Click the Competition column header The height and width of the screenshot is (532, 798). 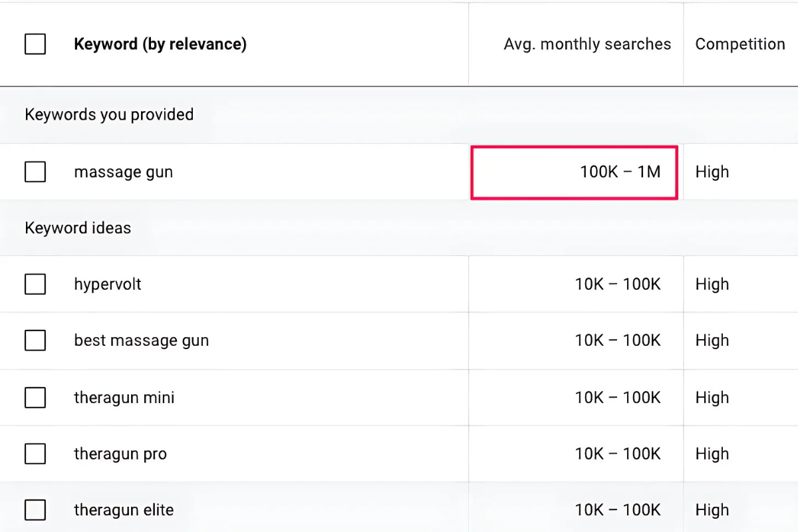click(x=740, y=45)
